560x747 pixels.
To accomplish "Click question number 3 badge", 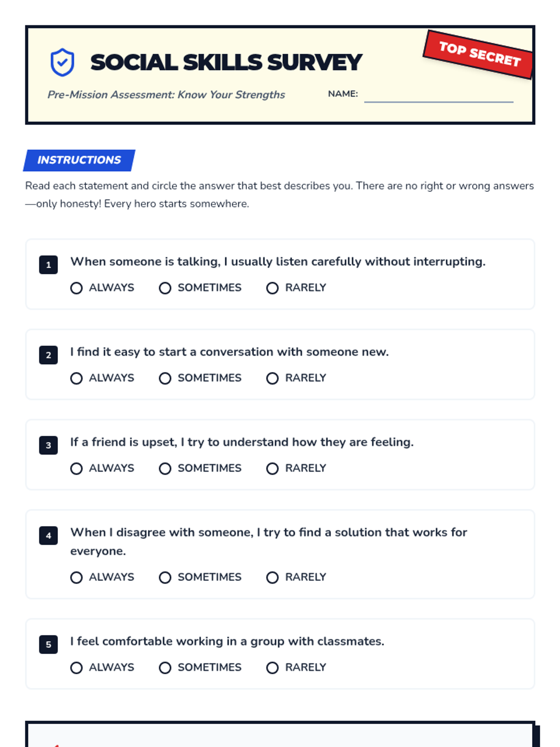I will 49,445.
